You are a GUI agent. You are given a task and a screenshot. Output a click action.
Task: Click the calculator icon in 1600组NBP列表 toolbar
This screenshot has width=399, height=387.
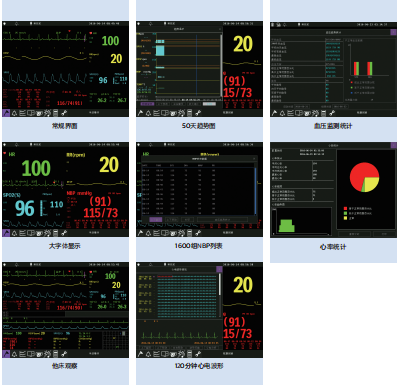(190, 233)
